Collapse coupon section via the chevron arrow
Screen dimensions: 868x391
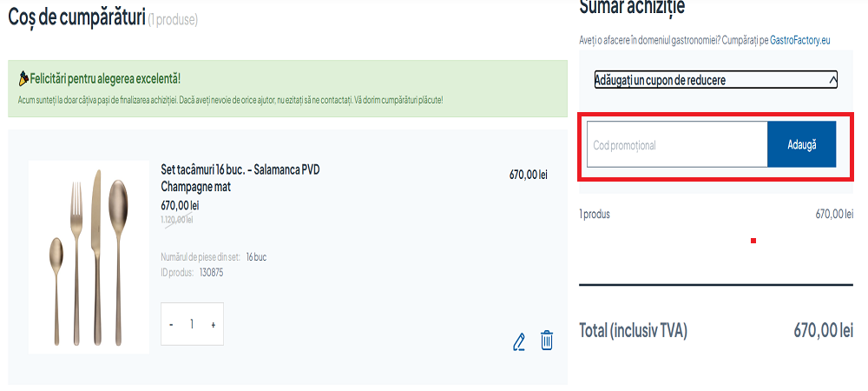click(833, 80)
